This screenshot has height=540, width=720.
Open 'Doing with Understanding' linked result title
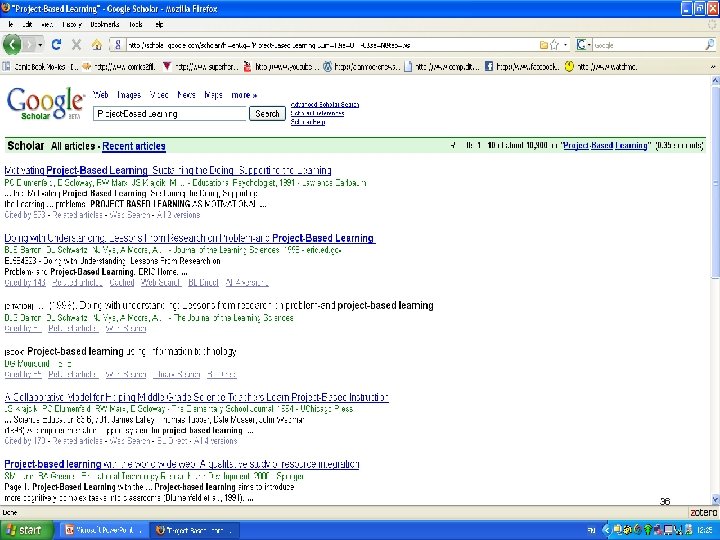[190, 238]
